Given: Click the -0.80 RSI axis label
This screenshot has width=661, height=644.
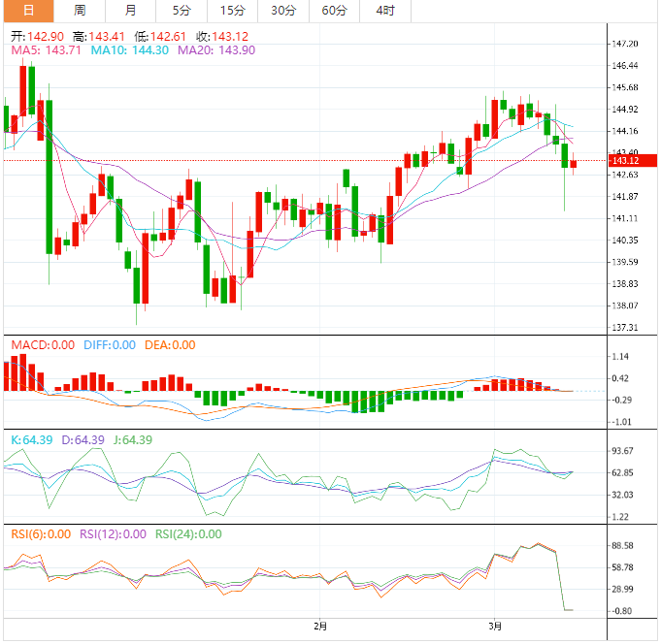Looking at the screenshot, I should (x=621, y=611).
